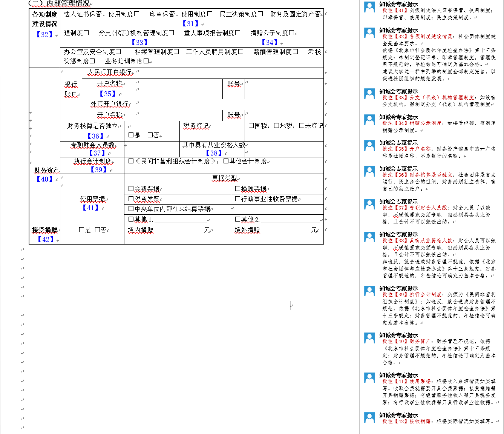
Task: Check the 办公室及安全制度 box
Action: point(118,52)
